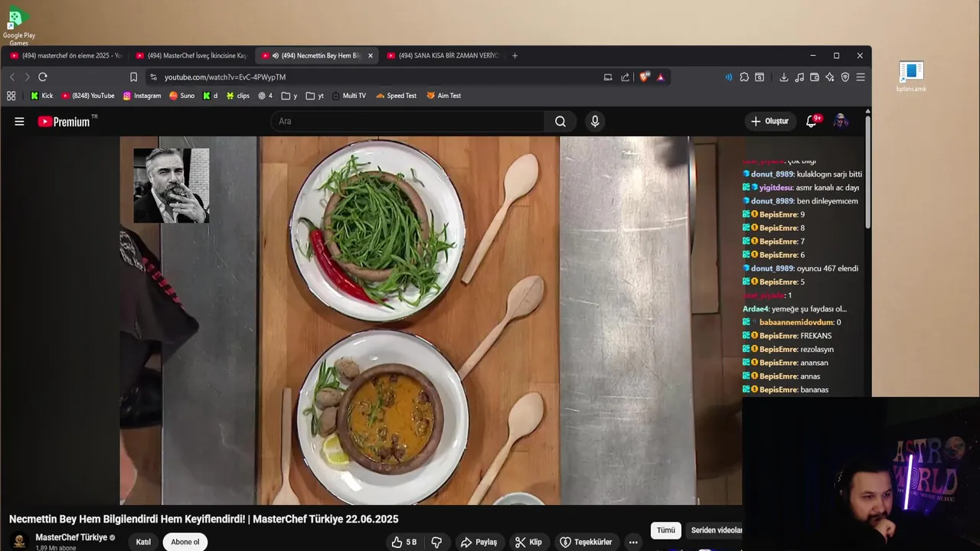Click the Teşekkürler thanks button
This screenshot has height=551, width=980.
(586, 542)
